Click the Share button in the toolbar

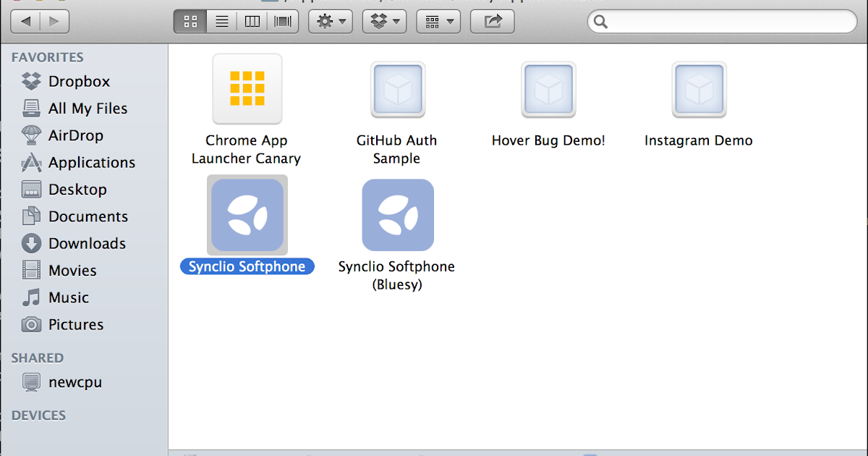coord(492,21)
